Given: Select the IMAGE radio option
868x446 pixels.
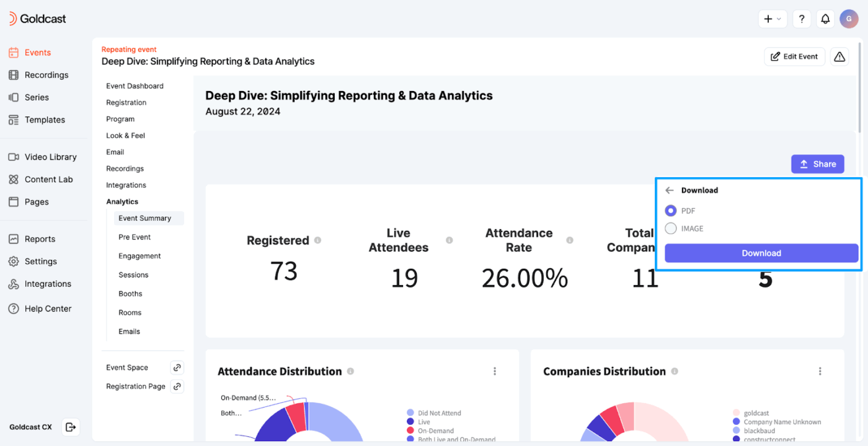Looking at the screenshot, I should coord(670,229).
